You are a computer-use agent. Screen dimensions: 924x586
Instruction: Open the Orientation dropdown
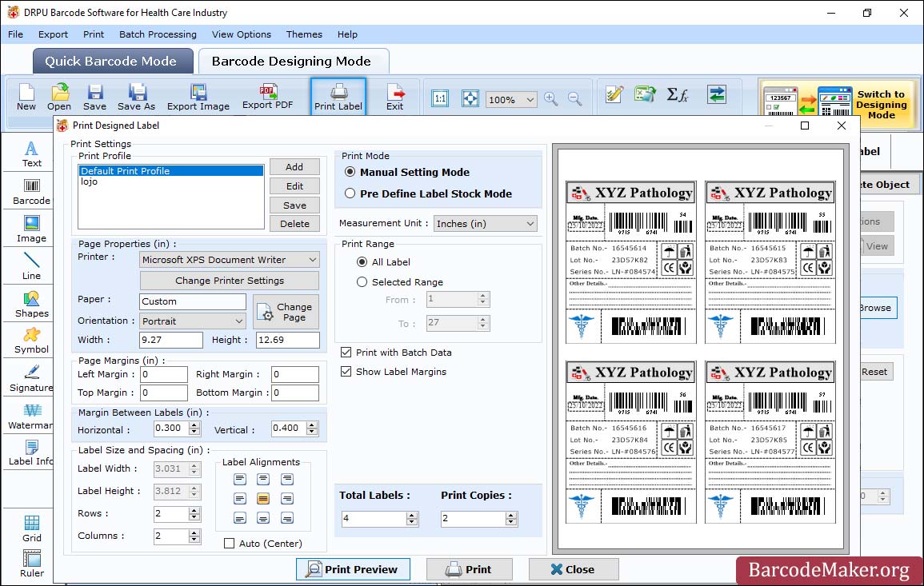pos(193,321)
